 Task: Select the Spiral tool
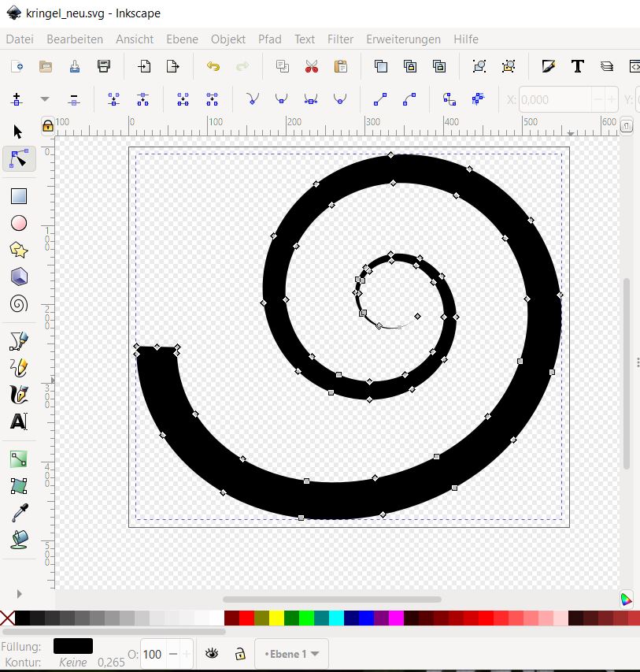[19, 303]
